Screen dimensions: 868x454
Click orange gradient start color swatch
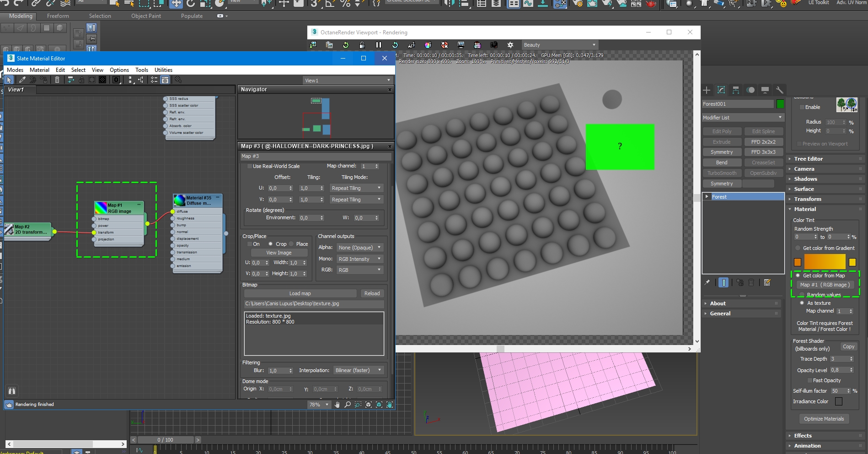pyautogui.click(x=798, y=262)
